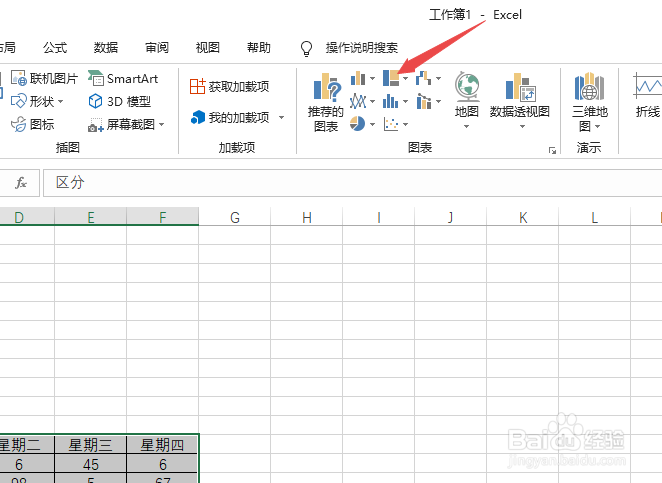The image size is (662, 483).
Task: Select the cell containing 星期四
Action: tap(163, 445)
